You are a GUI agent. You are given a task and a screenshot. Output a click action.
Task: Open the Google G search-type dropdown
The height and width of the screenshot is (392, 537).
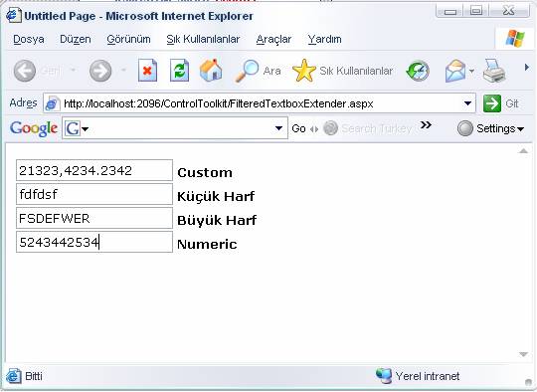pyautogui.click(x=86, y=129)
